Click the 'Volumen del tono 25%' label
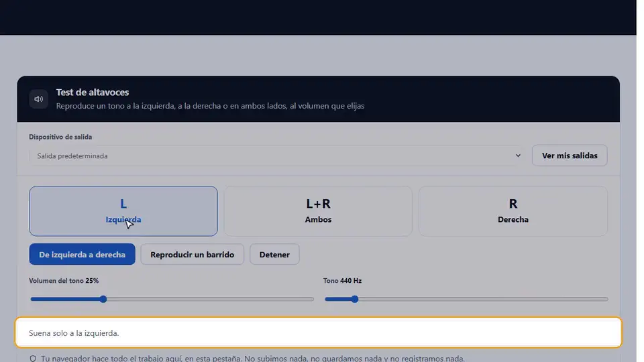 pyautogui.click(x=64, y=281)
